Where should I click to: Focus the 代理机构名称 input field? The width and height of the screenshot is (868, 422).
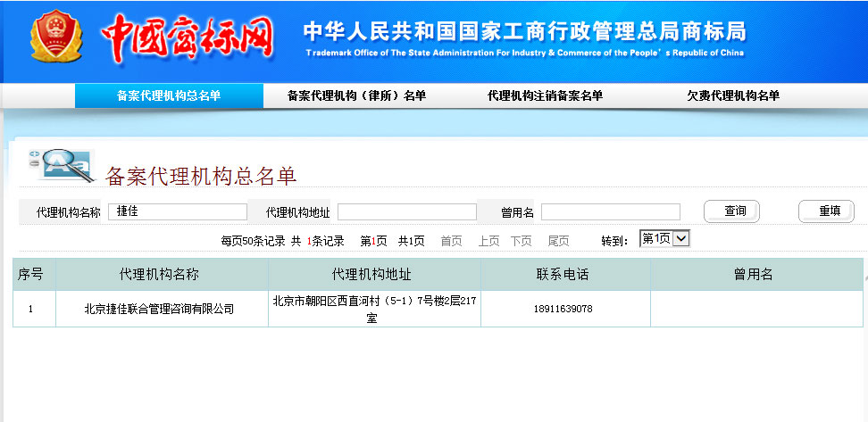click(178, 211)
